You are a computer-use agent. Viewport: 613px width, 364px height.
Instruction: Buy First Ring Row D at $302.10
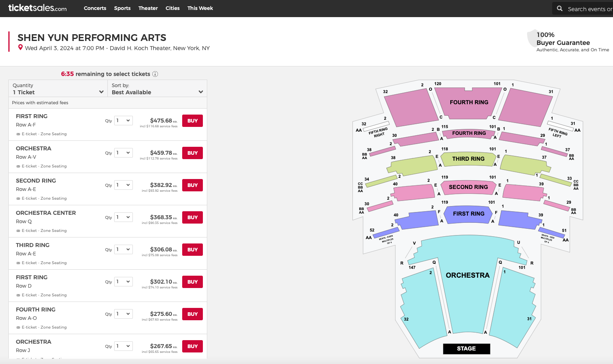click(x=193, y=282)
